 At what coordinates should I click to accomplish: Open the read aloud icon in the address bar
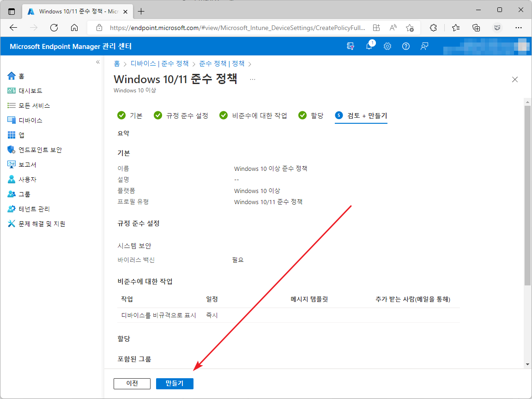[393, 28]
